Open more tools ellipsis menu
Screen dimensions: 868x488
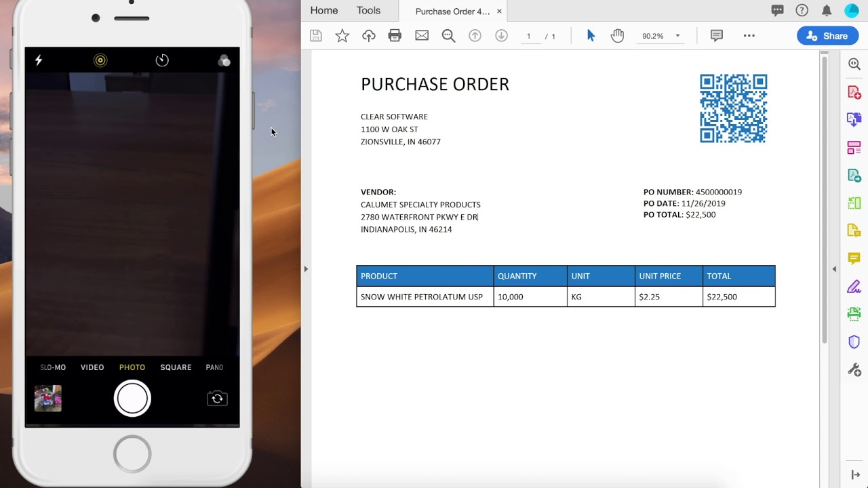tap(749, 36)
